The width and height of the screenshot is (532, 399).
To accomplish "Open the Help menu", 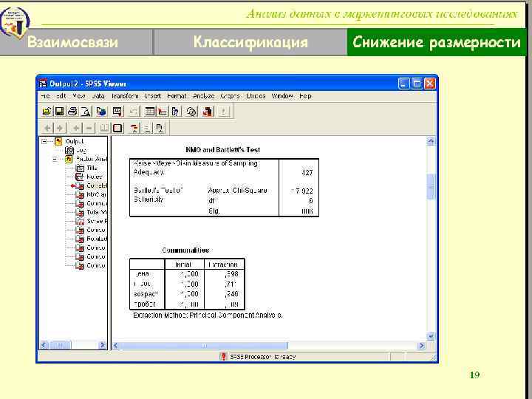I will [305, 96].
